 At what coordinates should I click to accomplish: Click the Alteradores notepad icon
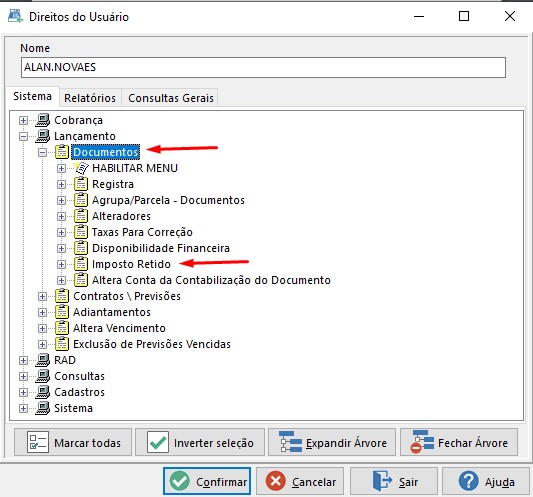pyautogui.click(x=81, y=216)
